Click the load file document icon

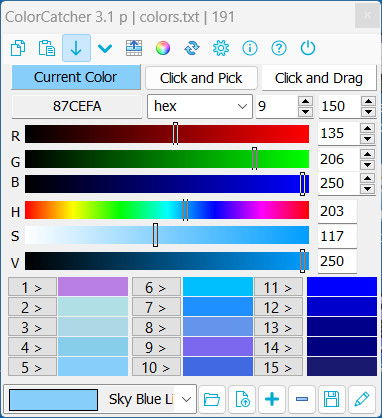point(242,399)
